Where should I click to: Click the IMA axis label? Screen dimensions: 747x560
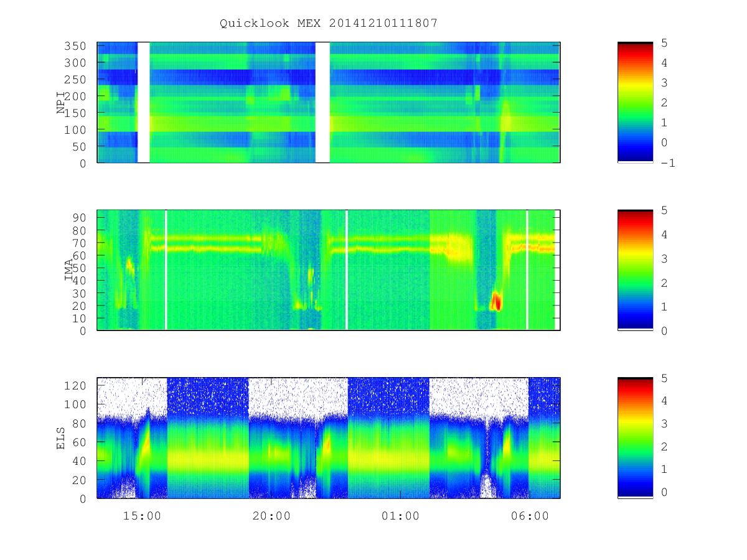tap(68, 271)
